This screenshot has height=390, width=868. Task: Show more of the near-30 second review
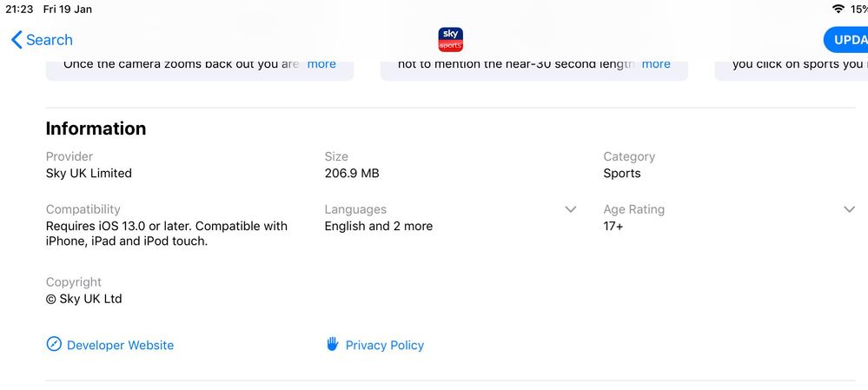click(656, 63)
